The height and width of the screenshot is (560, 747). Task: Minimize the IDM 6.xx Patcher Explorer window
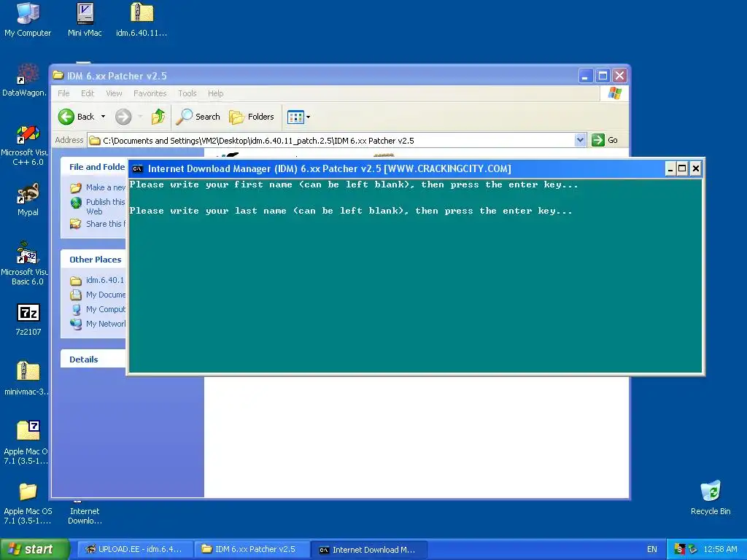[x=586, y=76]
